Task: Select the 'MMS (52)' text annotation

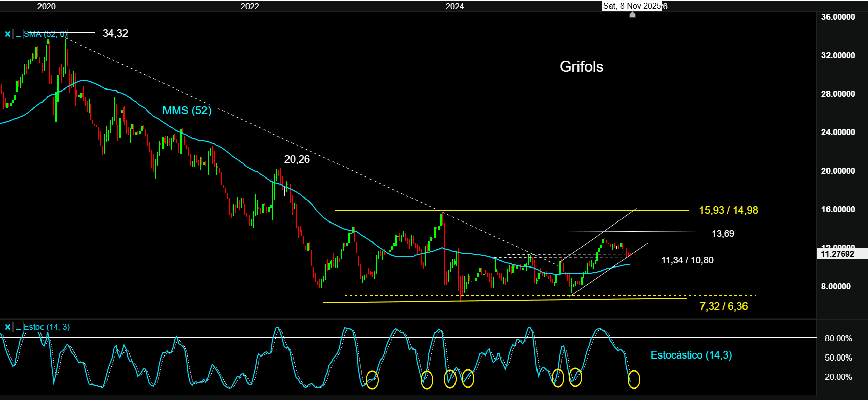Action: [187, 110]
